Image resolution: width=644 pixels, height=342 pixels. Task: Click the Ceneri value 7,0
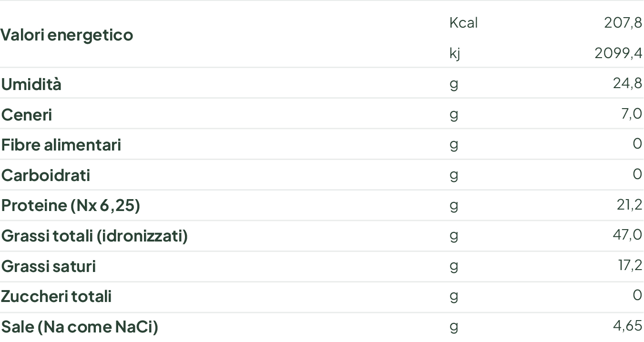click(632, 114)
